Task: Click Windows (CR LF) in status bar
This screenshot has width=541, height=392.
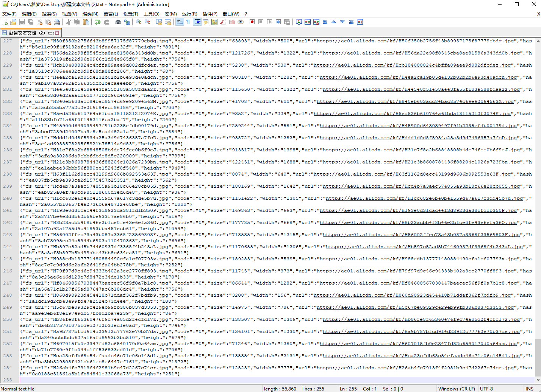Action: 457,389
